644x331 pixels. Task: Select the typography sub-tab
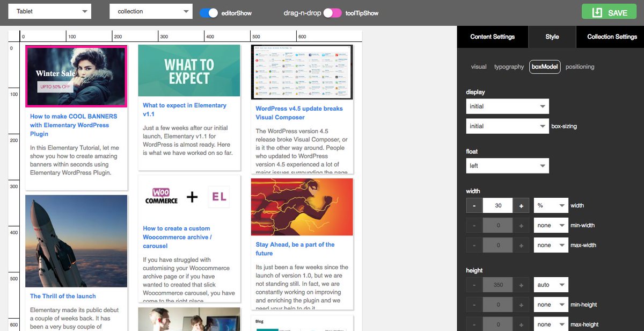509,67
